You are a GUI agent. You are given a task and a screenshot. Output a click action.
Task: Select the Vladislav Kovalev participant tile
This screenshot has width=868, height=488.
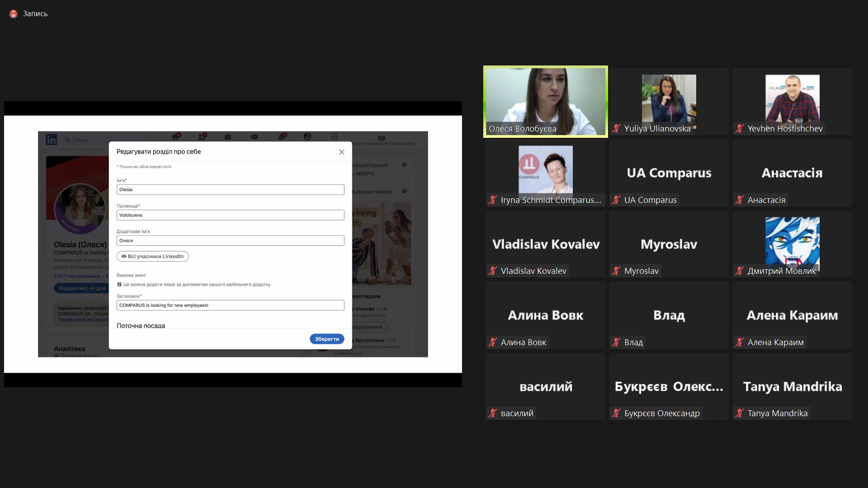pyautogui.click(x=546, y=244)
